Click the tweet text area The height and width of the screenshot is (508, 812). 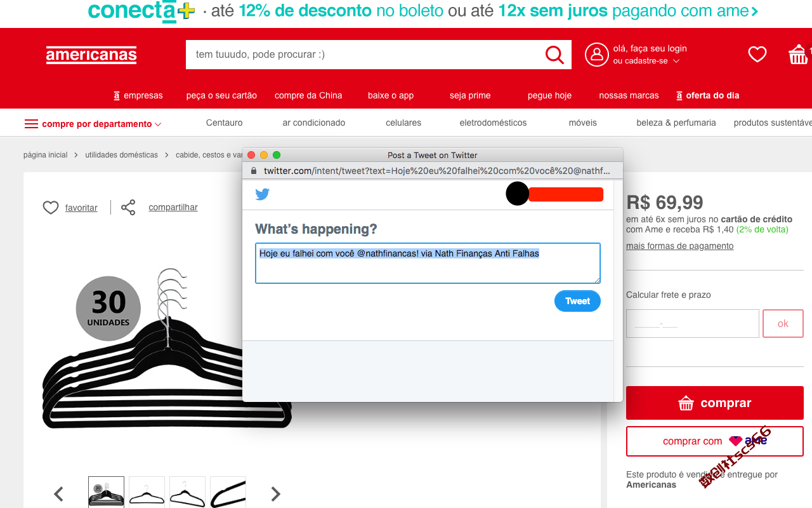(428, 263)
